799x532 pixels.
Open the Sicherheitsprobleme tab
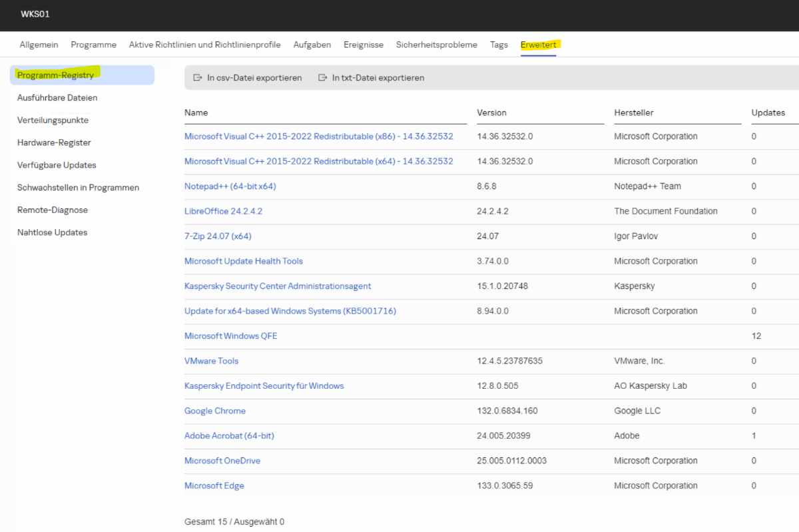436,45
